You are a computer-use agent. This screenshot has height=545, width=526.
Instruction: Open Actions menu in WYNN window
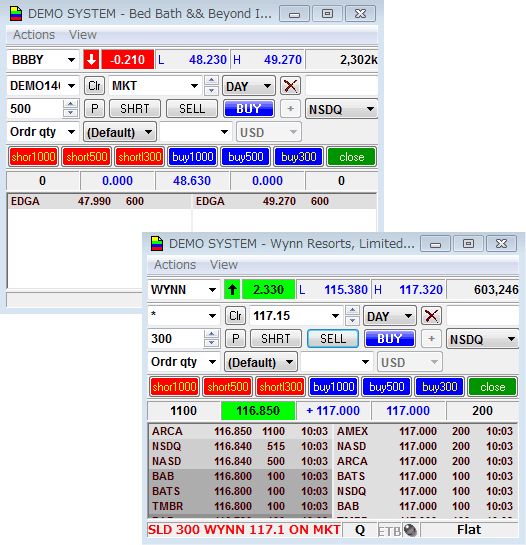(x=175, y=265)
